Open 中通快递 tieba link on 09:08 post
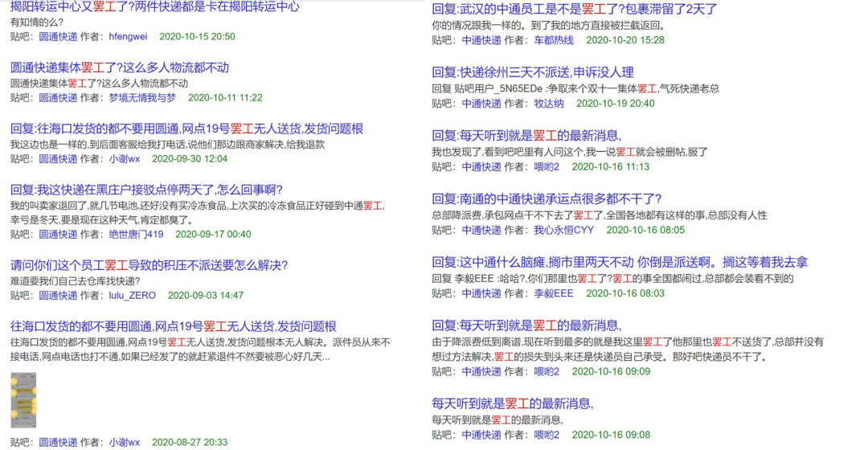This screenshot has width=868, height=450. tap(481, 435)
